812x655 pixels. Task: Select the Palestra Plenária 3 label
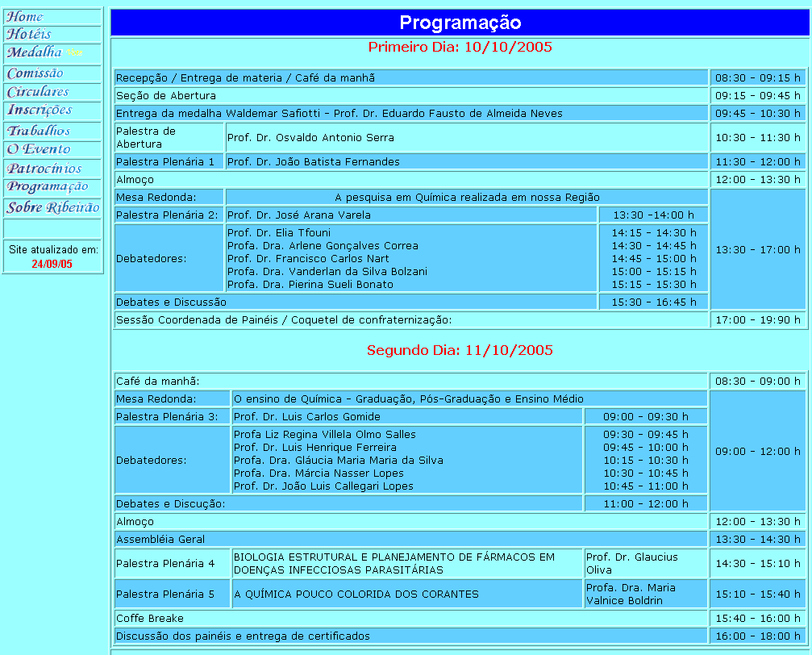coord(167,416)
